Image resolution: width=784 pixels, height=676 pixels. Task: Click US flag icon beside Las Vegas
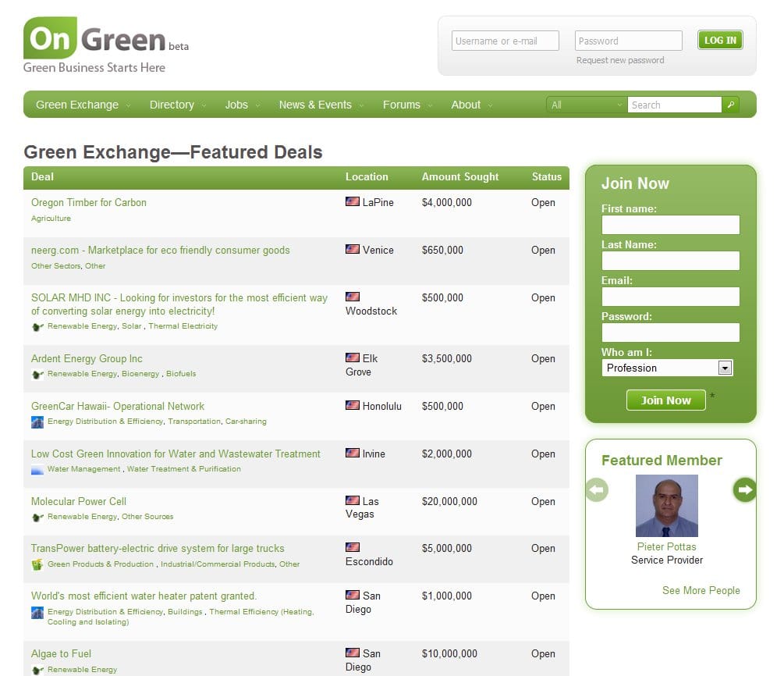pos(353,500)
